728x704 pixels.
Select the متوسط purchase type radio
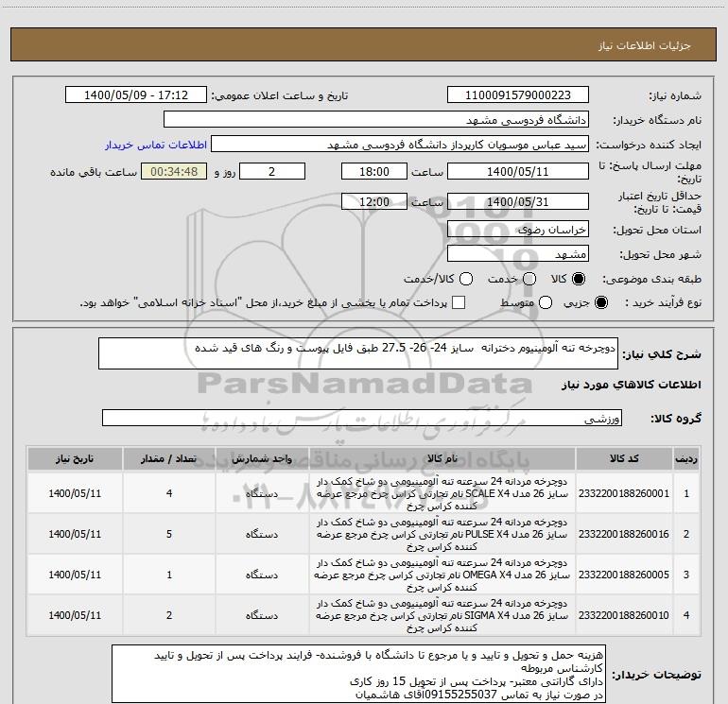coord(546,302)
